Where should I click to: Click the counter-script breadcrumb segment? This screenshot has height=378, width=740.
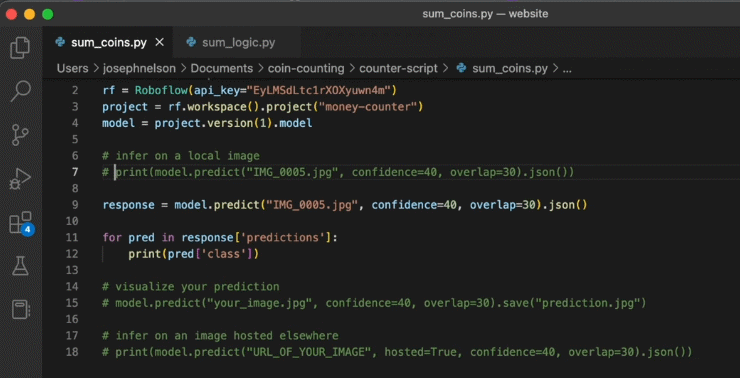click(x=398, y=68)
